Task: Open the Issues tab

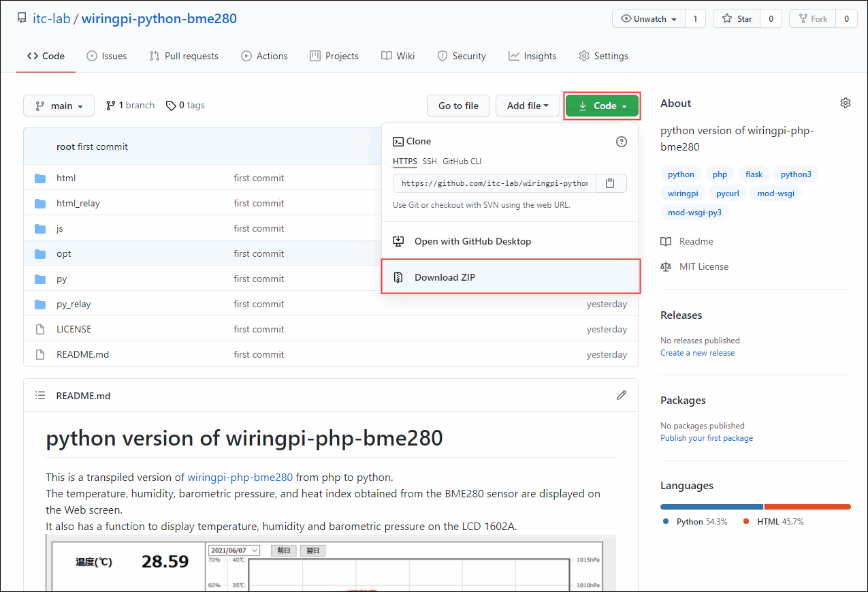Action: (106, 56)
